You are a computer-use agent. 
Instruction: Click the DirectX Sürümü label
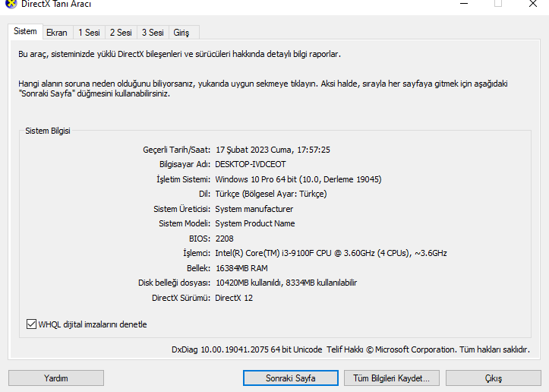click(x=181, y=298)
